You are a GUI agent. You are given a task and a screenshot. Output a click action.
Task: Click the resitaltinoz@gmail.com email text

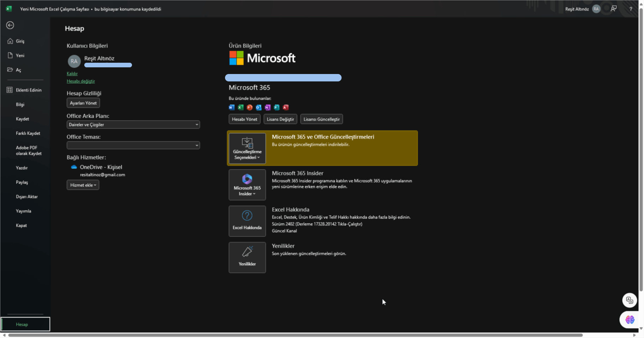coord(102,175)
